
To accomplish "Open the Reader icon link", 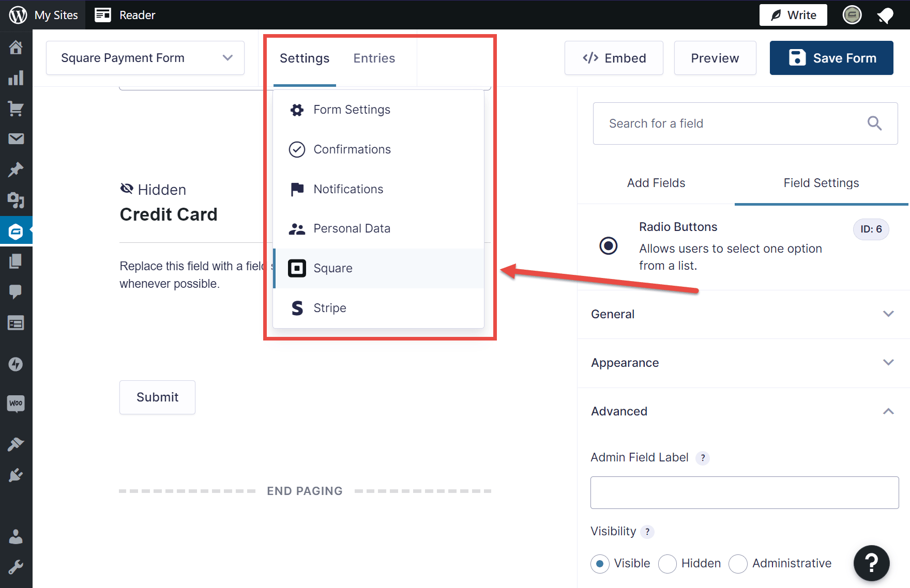I will pyautogui.click(x=103, y=15).
